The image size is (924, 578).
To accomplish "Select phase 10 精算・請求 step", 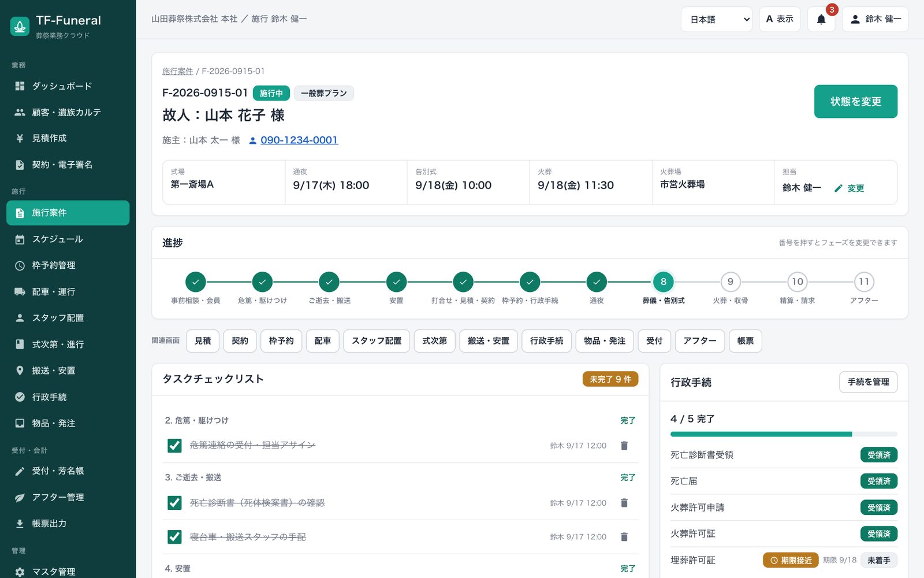I will (x=798, y=282).
